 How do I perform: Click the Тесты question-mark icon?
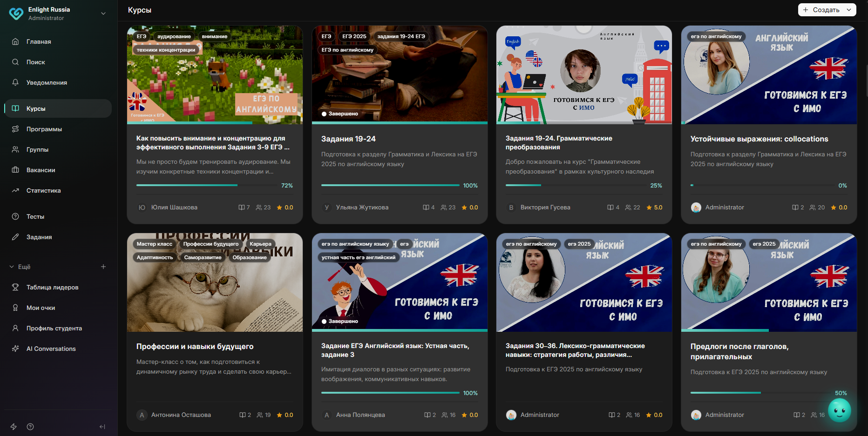[x=15, y=216]
